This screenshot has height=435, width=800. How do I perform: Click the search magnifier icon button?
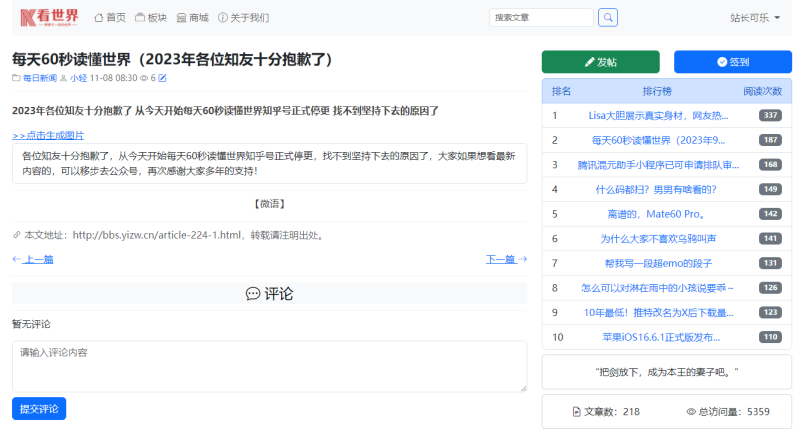point(608,17)
